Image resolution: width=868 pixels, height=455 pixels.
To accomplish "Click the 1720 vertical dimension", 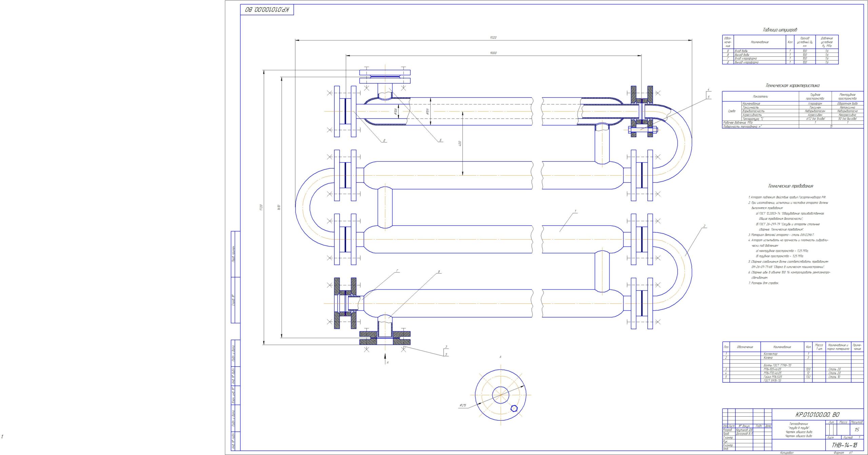I will [261, 207].
